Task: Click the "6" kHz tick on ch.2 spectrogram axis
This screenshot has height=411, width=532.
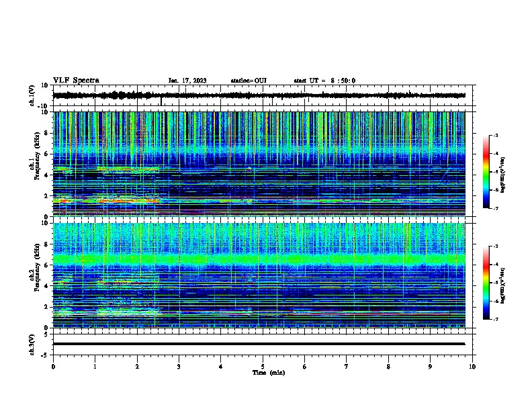Action: pos(46,265)
